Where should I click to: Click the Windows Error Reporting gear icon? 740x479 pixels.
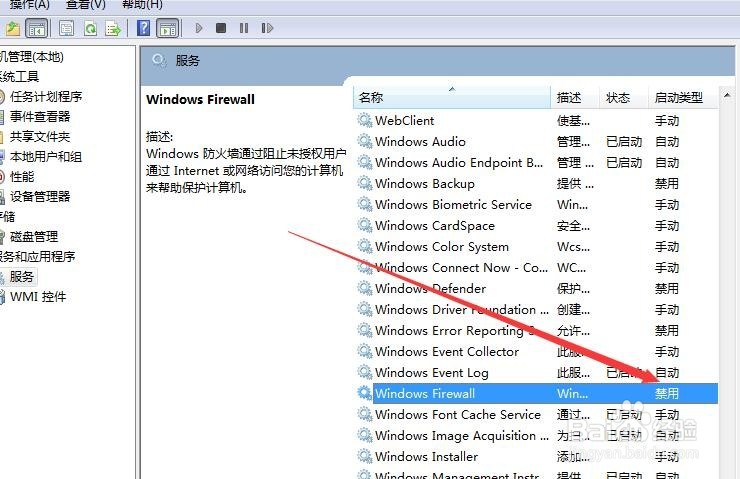[x=364, y=330]
